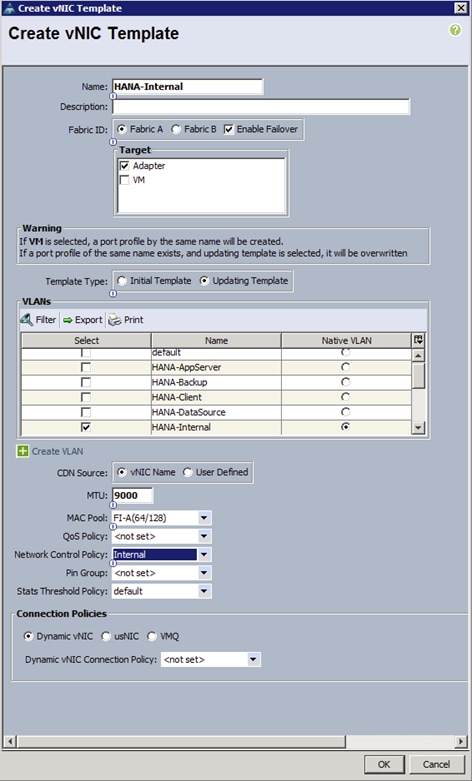Check the HANA-DataSource VLAN select box
The width and height of the screenshot is (472, 781).
86,412
